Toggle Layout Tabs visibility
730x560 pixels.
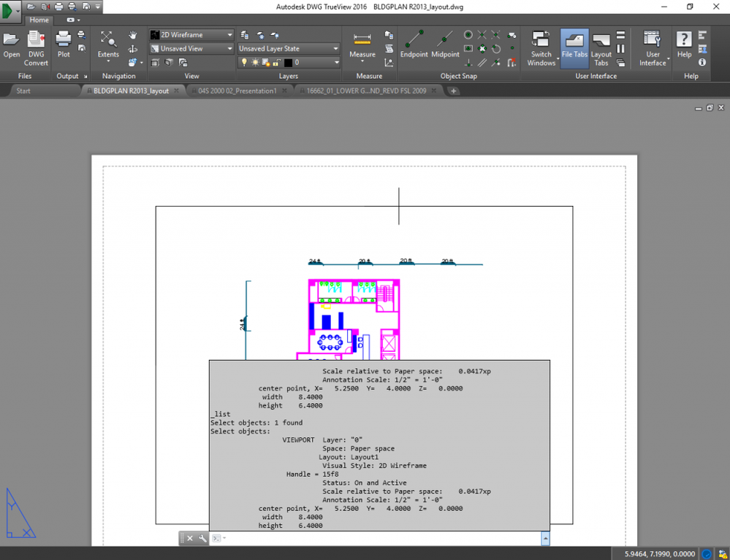(601, 42)
